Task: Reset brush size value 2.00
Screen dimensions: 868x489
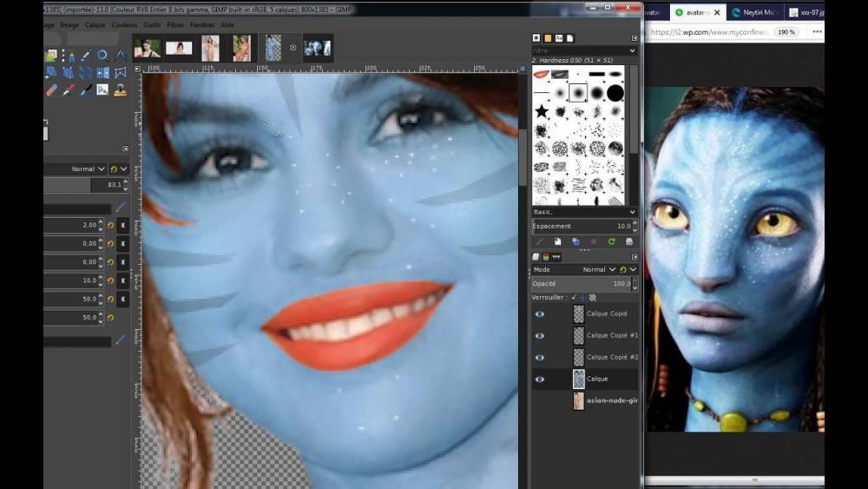Action: (111, 226)
